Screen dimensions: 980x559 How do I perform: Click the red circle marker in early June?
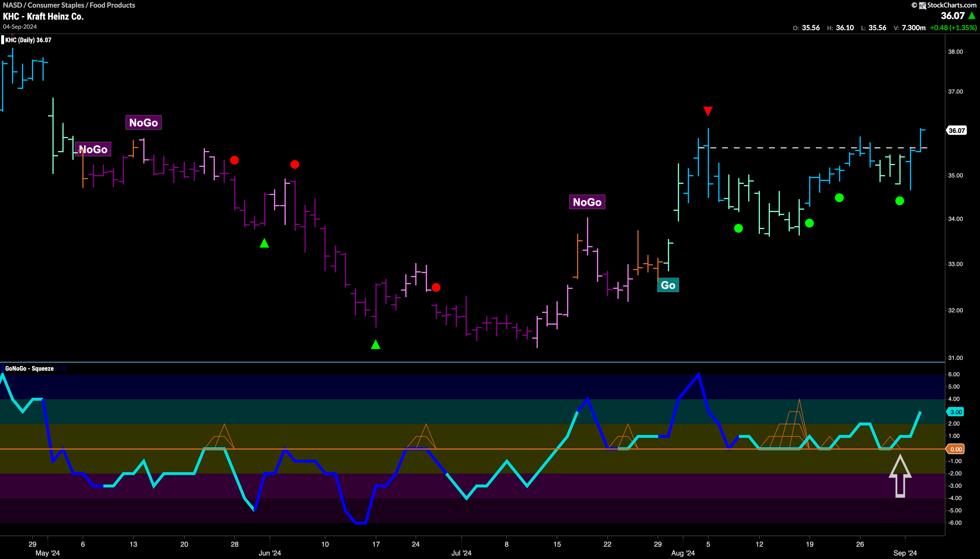coord(295,165)
